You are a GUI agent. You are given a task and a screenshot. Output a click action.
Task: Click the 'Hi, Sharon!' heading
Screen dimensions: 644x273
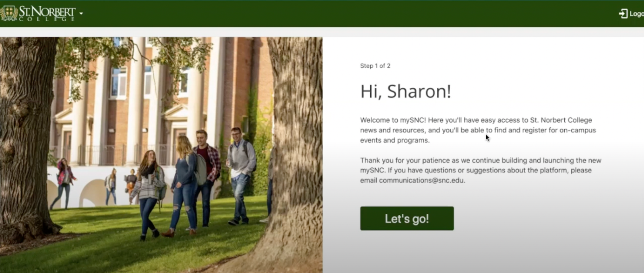pyautogui.click(x=406, y=91)
